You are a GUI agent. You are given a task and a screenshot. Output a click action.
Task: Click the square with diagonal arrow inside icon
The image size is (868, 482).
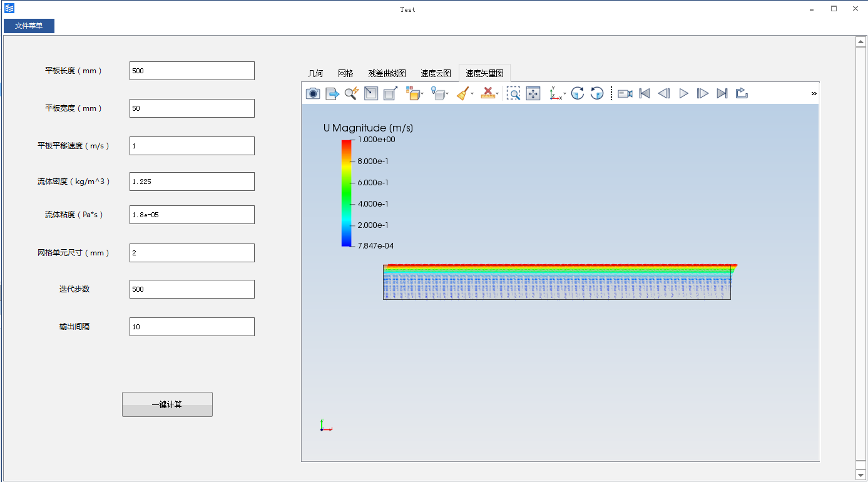pyautogui.click(x=371, y=93)
